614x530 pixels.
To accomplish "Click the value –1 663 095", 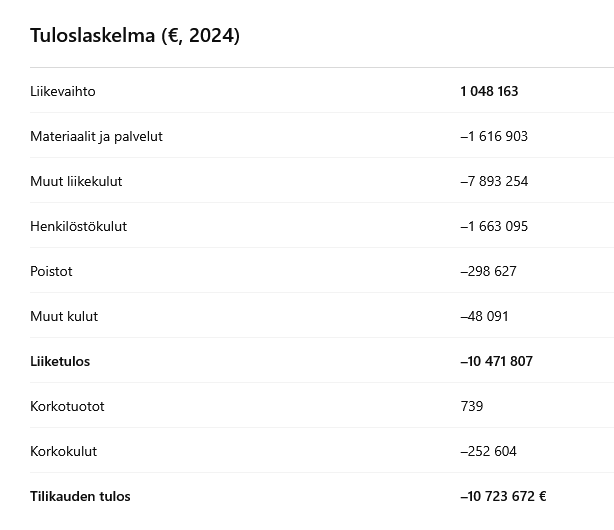I will click(x=494, y=226).
